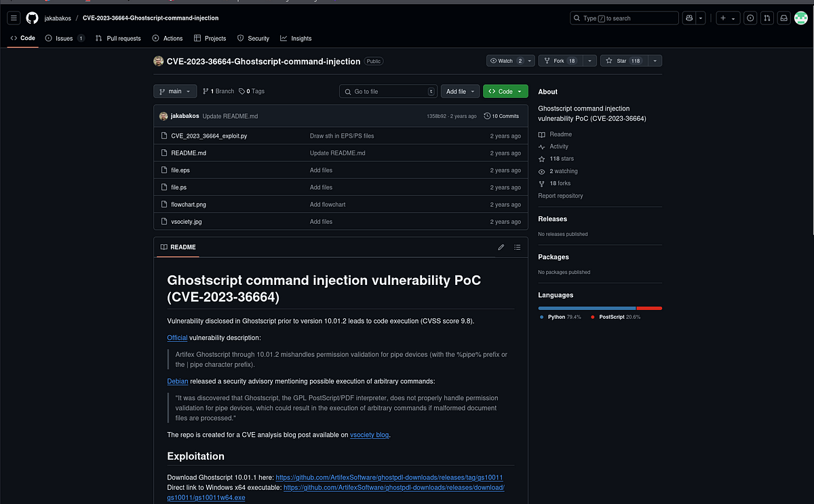Click the create new plus icon
Screen dimensions: 814x504
pos(723,18)
